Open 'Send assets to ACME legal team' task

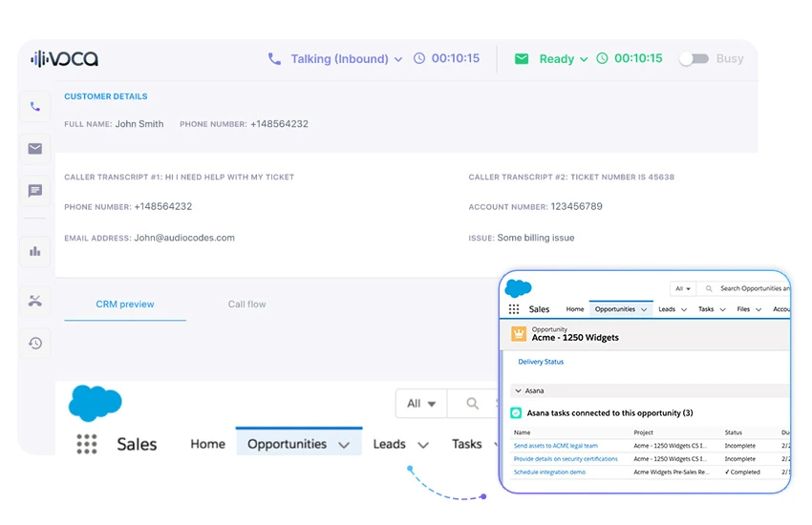[556, 446]
